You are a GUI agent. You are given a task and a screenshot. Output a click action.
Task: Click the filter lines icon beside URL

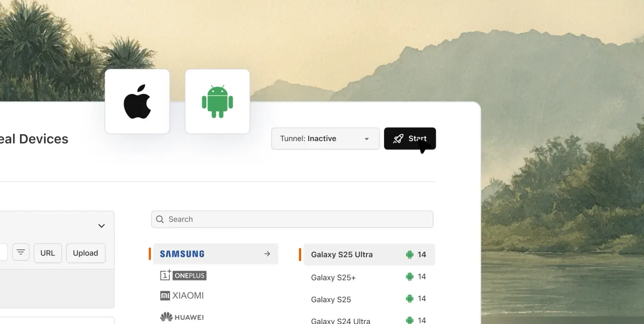[x=21, y=252]
